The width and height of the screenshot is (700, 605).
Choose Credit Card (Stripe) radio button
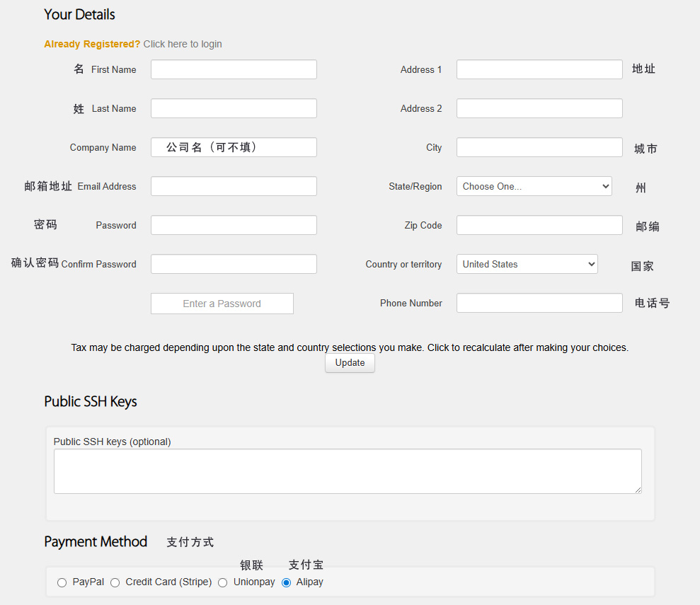115,582
